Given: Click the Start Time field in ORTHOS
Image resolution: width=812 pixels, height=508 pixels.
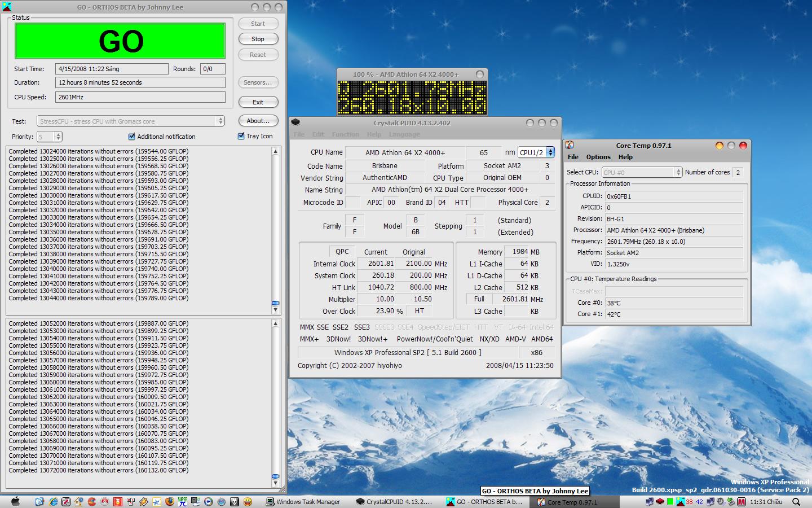Looking at the screenshot, I should (x=112, y=69).
